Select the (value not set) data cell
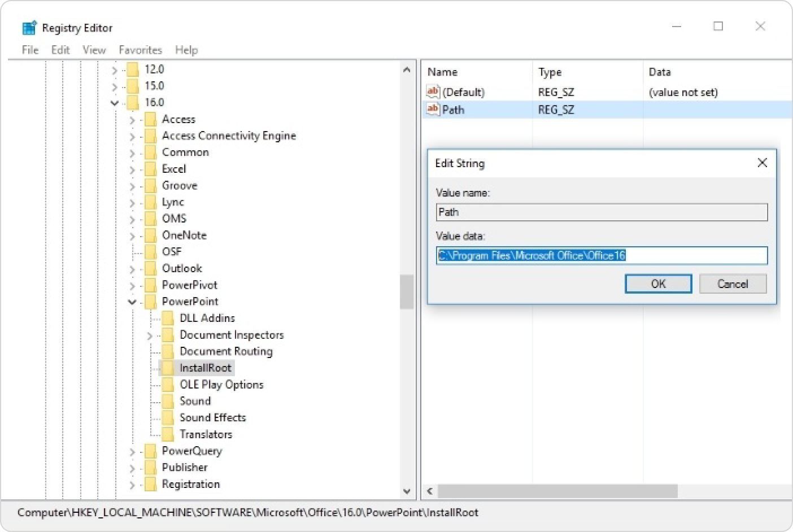The image size is (793, 532). pos(683,92)
